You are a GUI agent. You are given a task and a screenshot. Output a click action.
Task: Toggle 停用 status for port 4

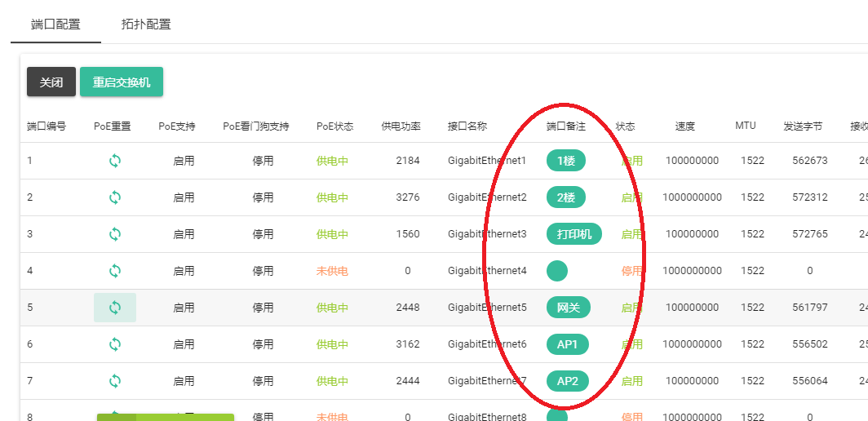tap(632, 271)
